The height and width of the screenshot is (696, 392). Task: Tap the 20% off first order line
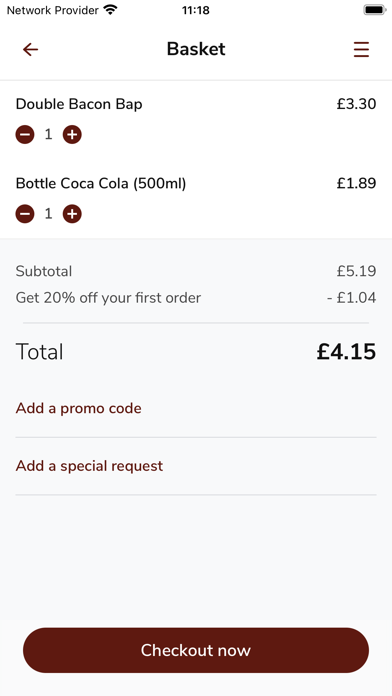196,298
